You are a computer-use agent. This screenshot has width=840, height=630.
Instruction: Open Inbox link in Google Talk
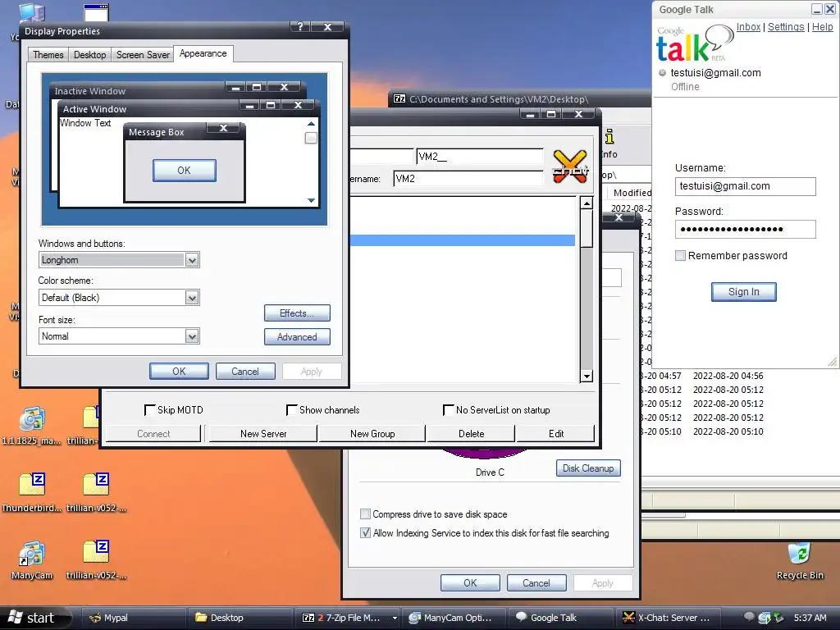pyautogui.click(x=748, y=27)
